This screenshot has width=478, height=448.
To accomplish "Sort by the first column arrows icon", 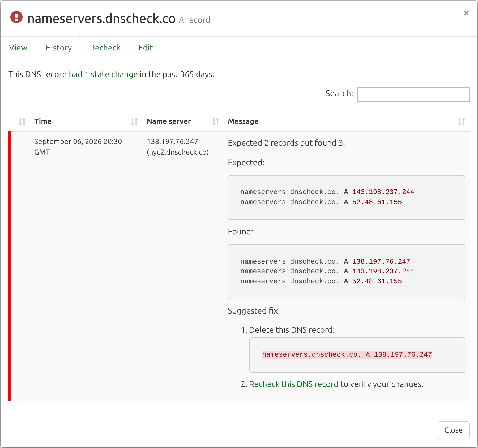I will point(22,121).
